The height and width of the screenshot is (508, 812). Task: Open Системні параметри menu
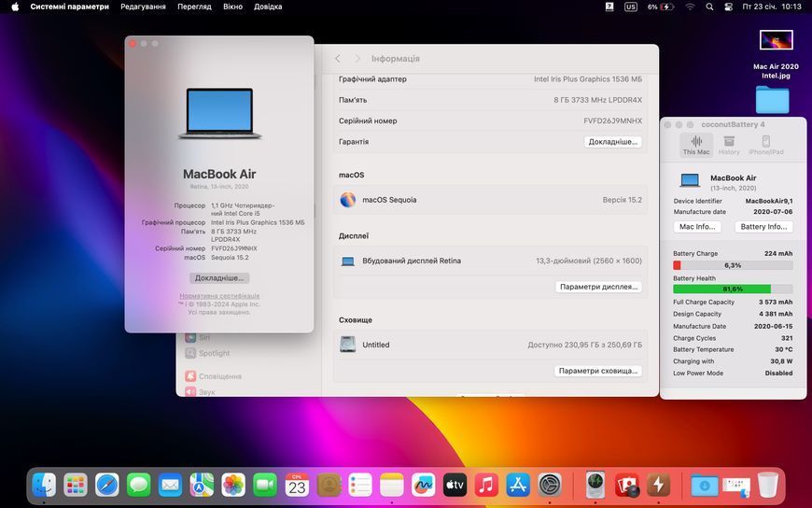coord(69,7)
